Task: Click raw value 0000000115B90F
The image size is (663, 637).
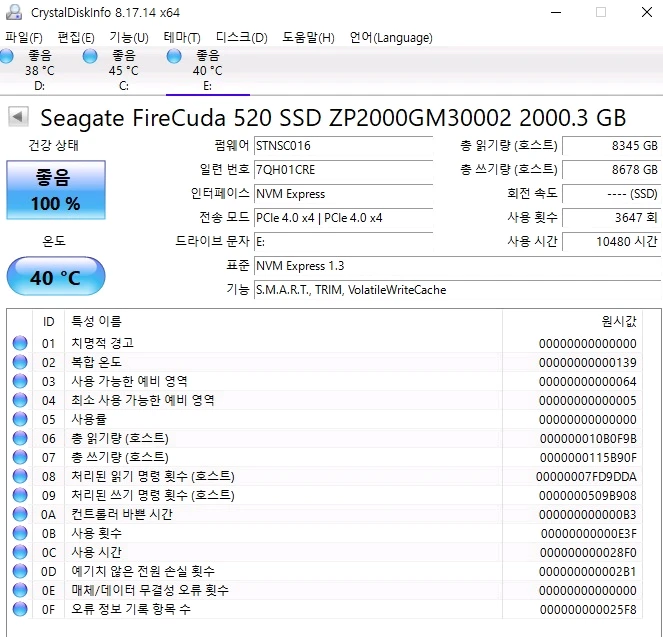Action: click(588, 457)
